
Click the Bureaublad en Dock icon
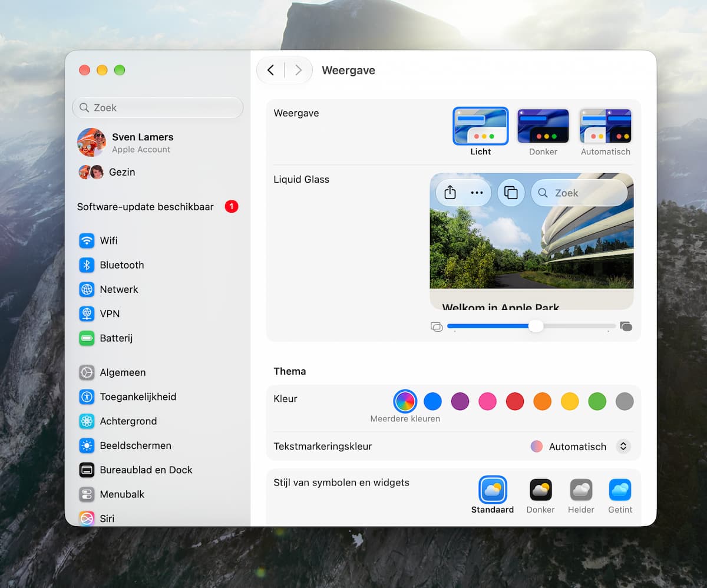pos(87,470)
